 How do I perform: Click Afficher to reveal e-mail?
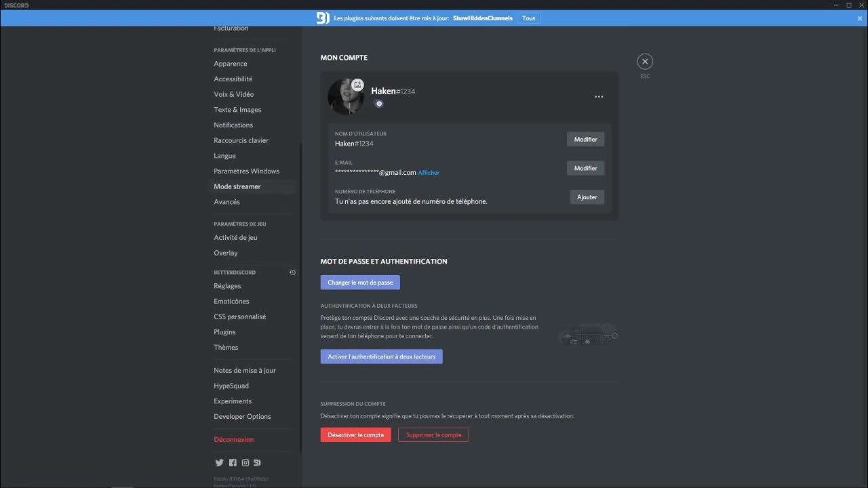click(x=429, y=173)
